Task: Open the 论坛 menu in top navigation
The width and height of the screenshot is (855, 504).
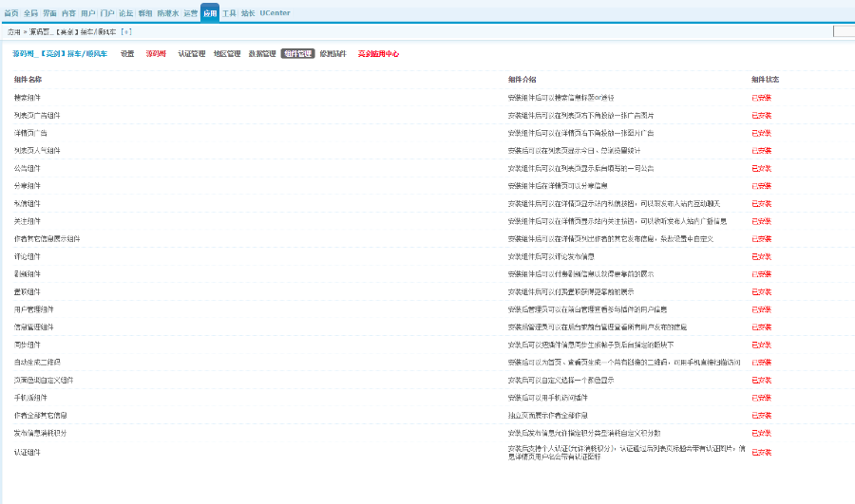Action: click(125, 13)
